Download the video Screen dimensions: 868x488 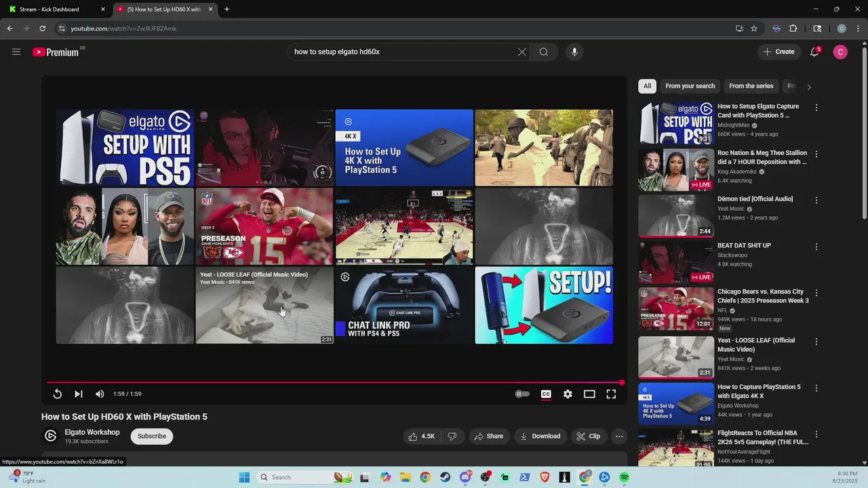[x=540, y=436]
